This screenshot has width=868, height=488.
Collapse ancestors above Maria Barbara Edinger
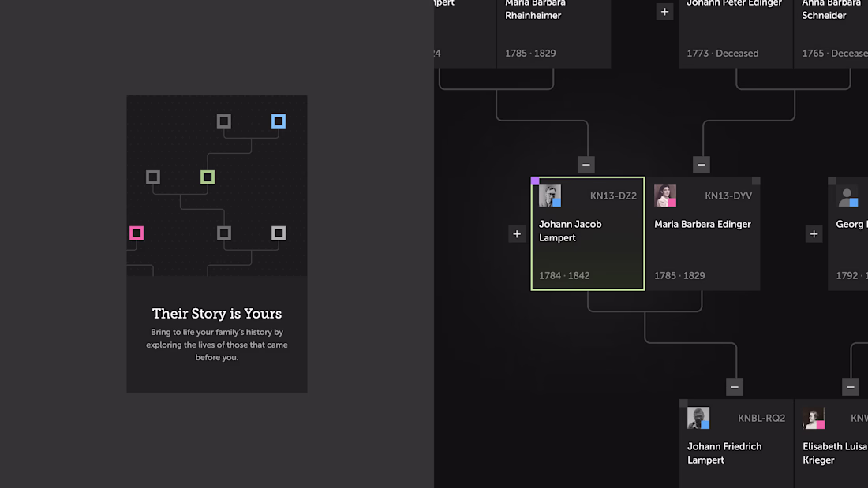[x=702, y=165]
